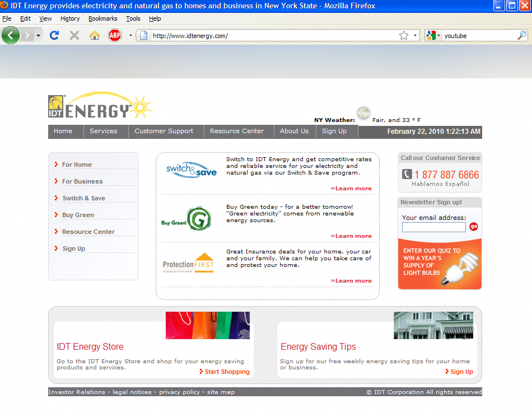Open the search engine selector dropdown

[x=433, y=35]
